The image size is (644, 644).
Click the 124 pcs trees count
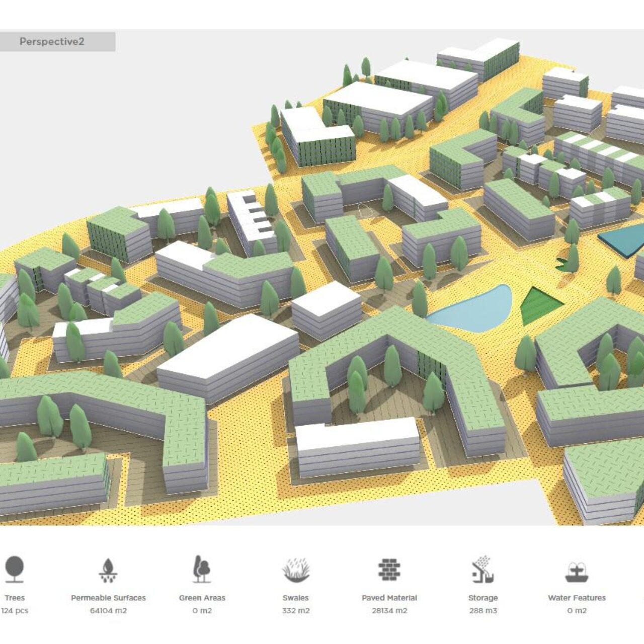click(15, 611)
